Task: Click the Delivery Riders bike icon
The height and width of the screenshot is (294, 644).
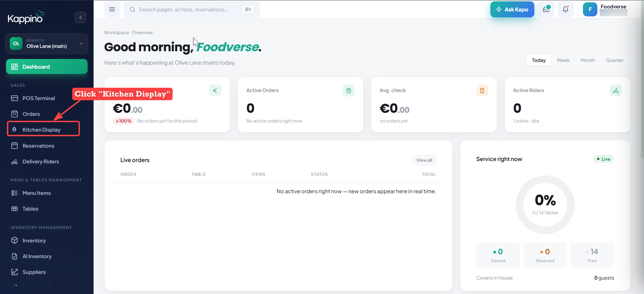Action: [x=14, y=162]
